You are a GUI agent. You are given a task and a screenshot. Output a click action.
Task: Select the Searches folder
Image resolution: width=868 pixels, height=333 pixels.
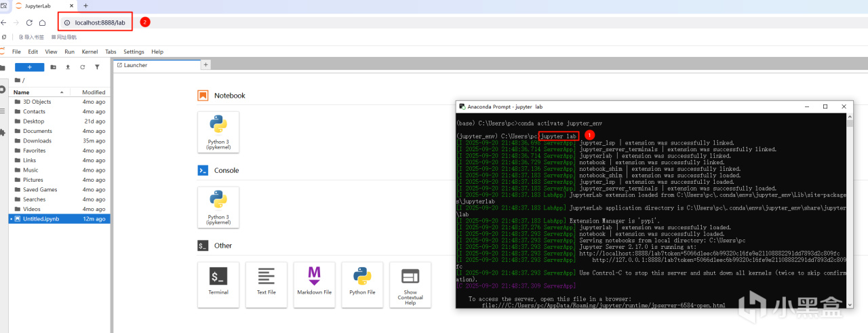[60, 199]
